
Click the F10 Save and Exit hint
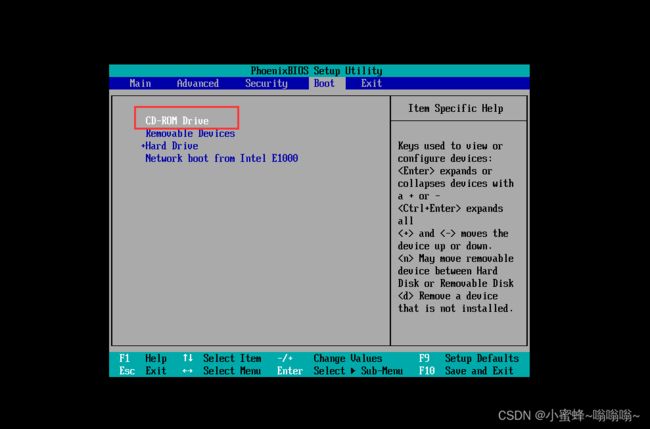click(x=466, y=371)
